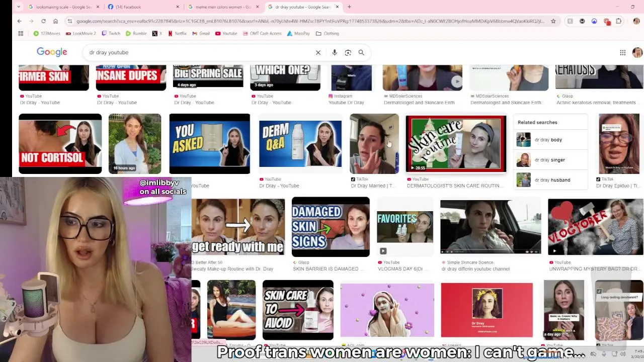Open site information icon in address bar
Screen dimensions: 644x362
[x=70, y=21]
